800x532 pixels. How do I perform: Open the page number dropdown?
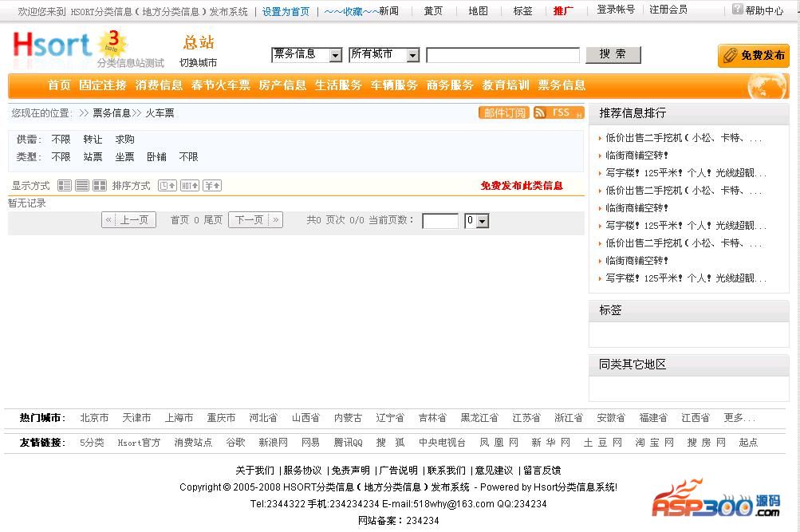coord(476,220)
